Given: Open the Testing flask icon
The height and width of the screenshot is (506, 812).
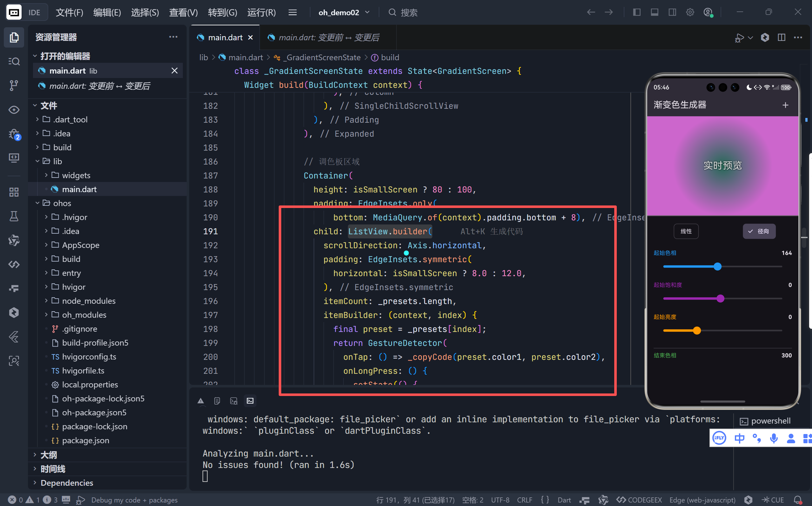Looking at the screenshot, I should [x=14, y=216].
